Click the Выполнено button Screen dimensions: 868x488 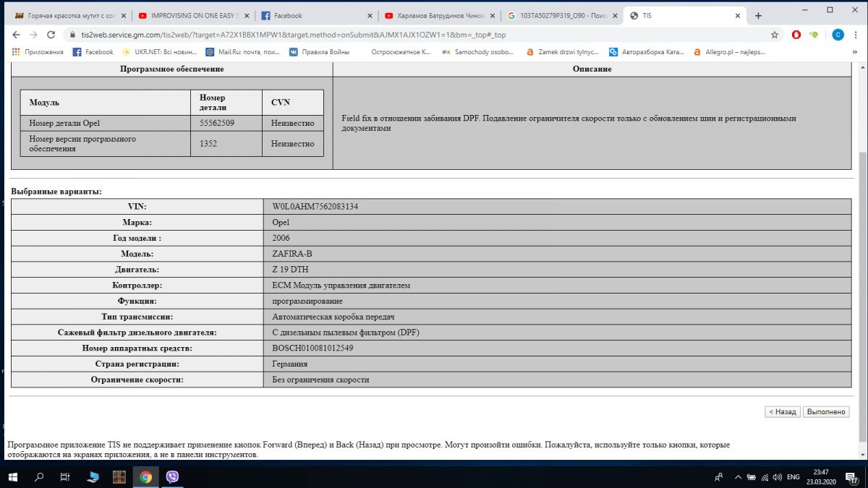tap(826, 411)
